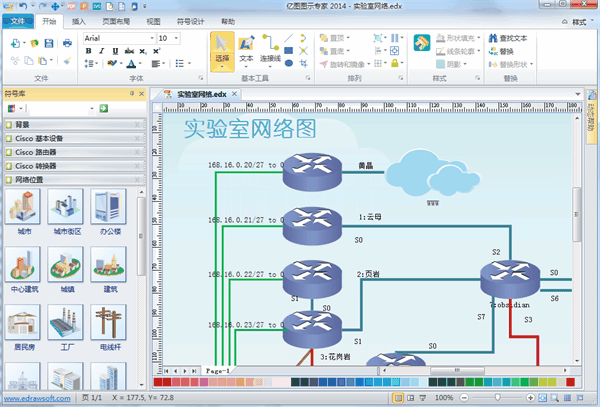Open the Arial font name dropdown
This screenshot has width=600, height=407.
[x=152, y=38]
